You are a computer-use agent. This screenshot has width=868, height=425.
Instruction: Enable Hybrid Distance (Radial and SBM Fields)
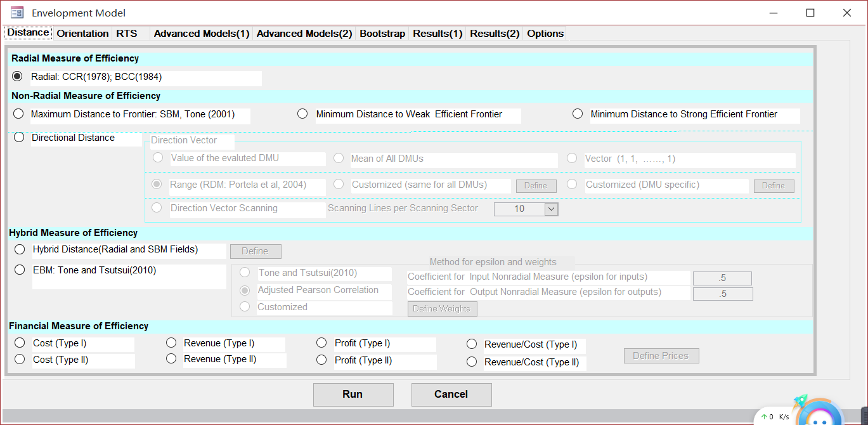tap(19, 249)
